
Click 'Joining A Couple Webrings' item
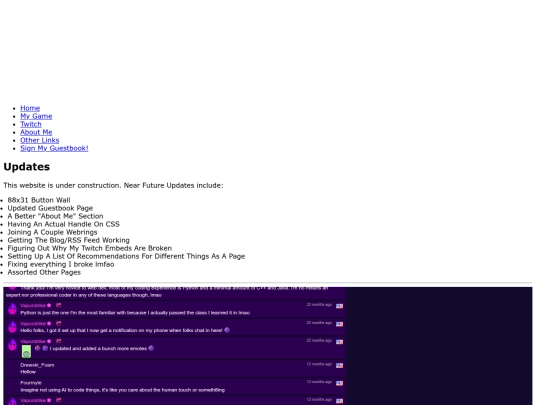pyautogui.click(x=52, y=232)
